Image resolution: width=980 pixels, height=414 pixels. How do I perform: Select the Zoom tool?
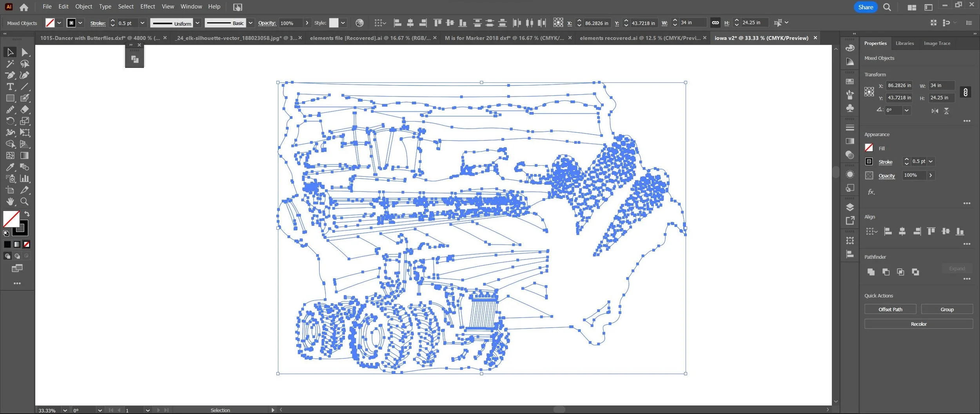pos(25,201)
